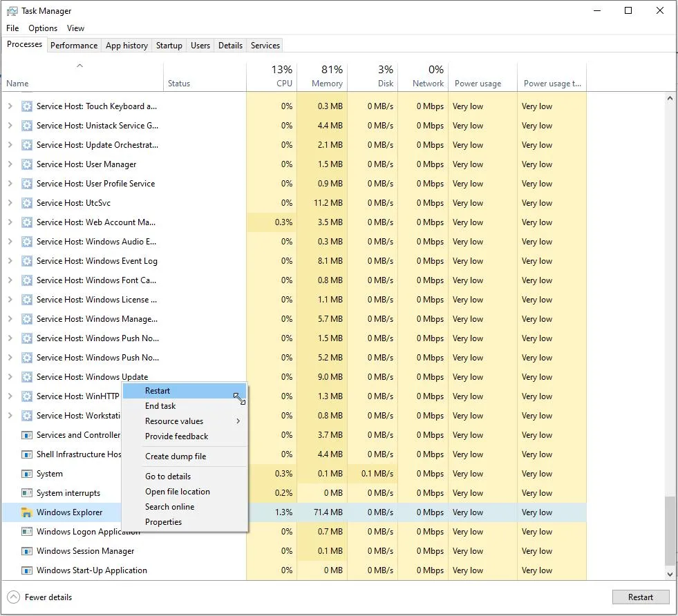Collapse view using Fewer details arrow
The image size is (678, 616).
13,597
